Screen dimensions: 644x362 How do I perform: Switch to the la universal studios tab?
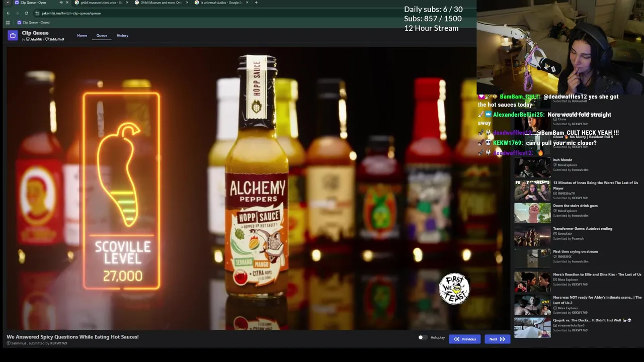[221, 3]
